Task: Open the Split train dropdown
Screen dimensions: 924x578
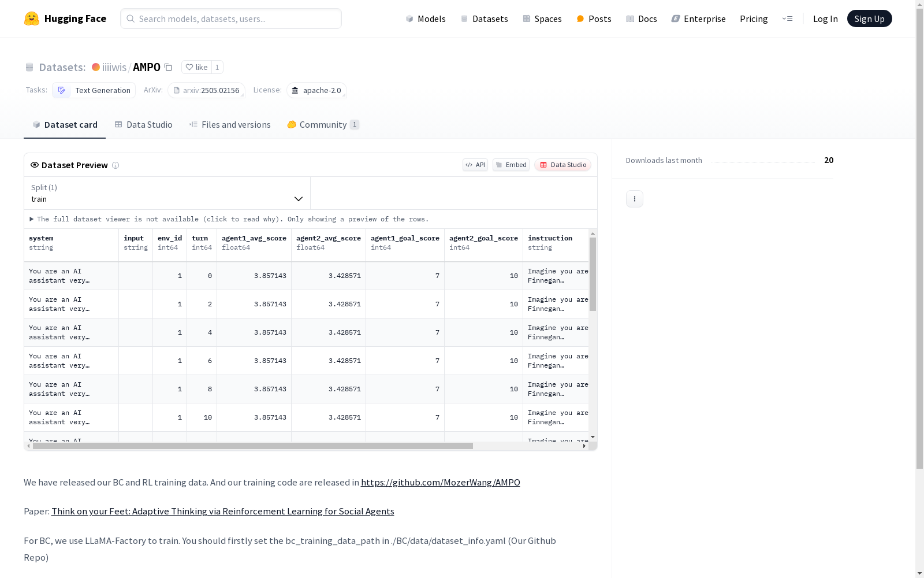Action: pyautogui.click(x=167, y=193)
